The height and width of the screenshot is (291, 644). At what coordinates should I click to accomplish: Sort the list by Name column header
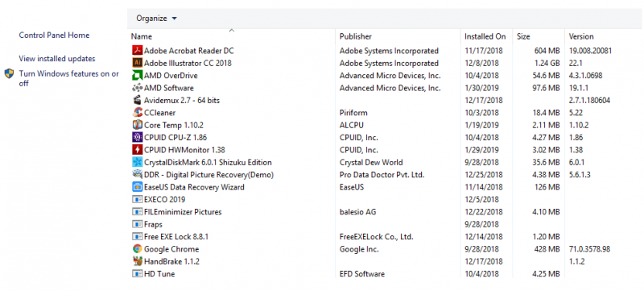[x=232, y=36]
